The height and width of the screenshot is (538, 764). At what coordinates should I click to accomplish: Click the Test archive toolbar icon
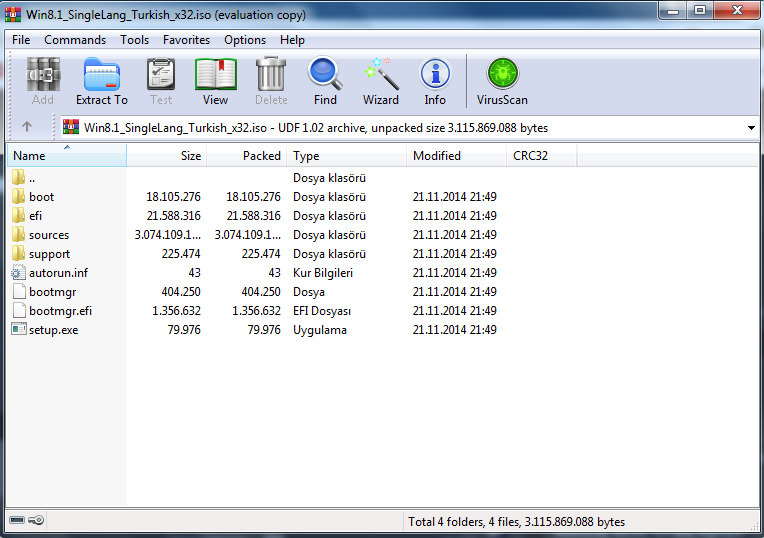[161, 74]
